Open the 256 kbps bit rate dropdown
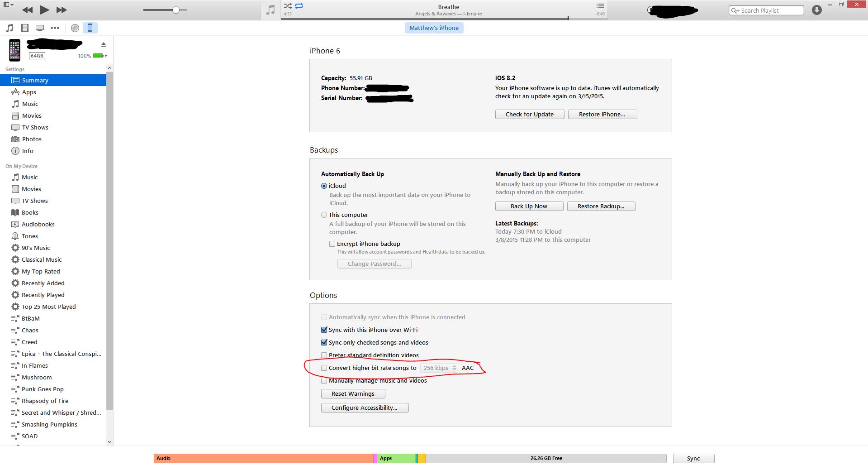Screen dimensions: 868x470 coord(439,368)
